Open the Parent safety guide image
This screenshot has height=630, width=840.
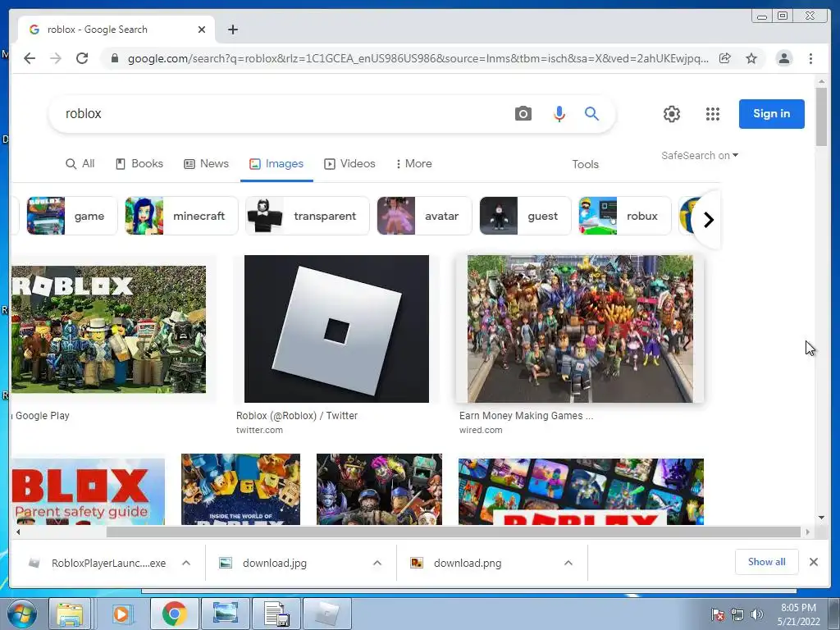pos(88,491)
